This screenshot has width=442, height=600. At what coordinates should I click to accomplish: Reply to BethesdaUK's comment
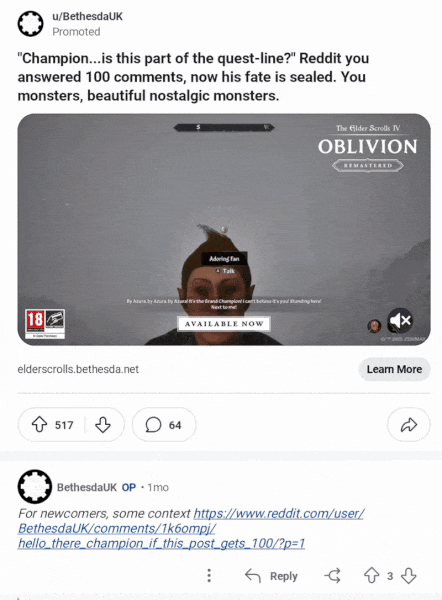pyautogui.click(x=271, y=576)
